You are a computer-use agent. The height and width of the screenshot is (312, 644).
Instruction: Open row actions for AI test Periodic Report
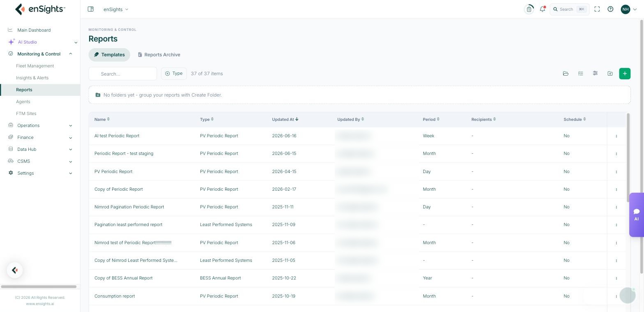tap(616, 136)
